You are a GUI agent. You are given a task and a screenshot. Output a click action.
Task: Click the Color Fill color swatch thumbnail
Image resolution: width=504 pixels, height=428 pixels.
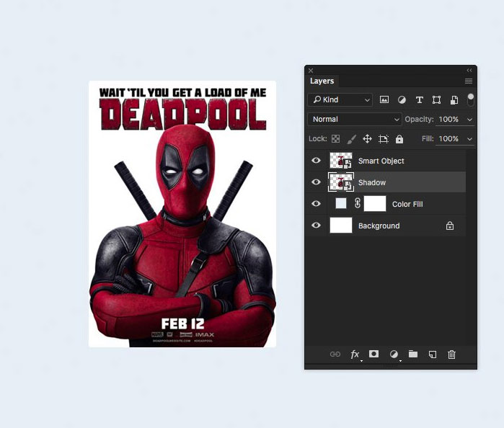pyautogui.click(x=341, y=203)
